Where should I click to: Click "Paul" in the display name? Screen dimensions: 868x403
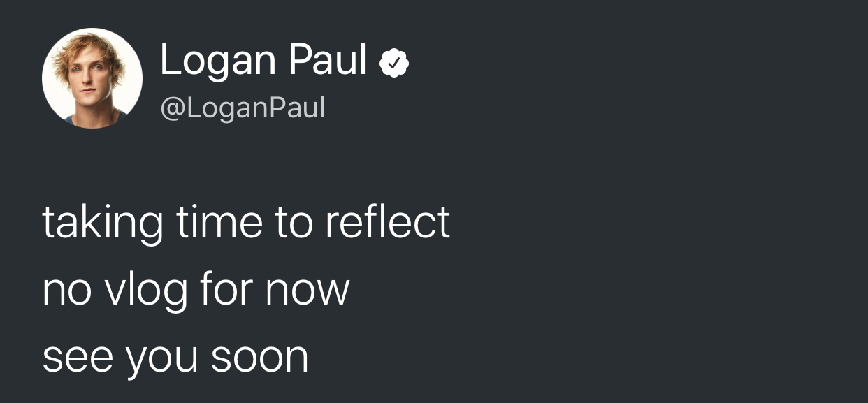click(x=328, y=59)
